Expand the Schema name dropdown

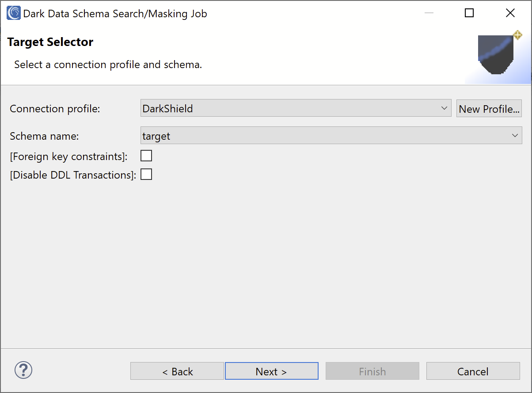pos(331,136)
